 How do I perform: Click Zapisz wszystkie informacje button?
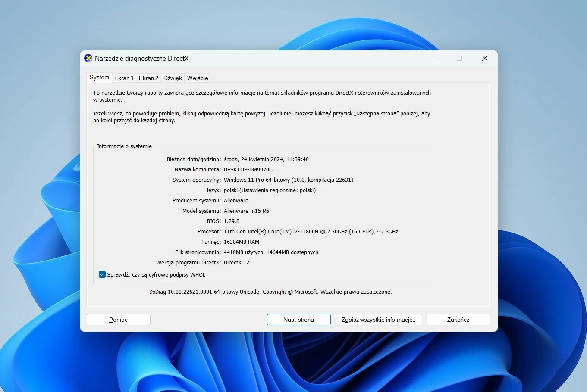click(x=379, y=320)
